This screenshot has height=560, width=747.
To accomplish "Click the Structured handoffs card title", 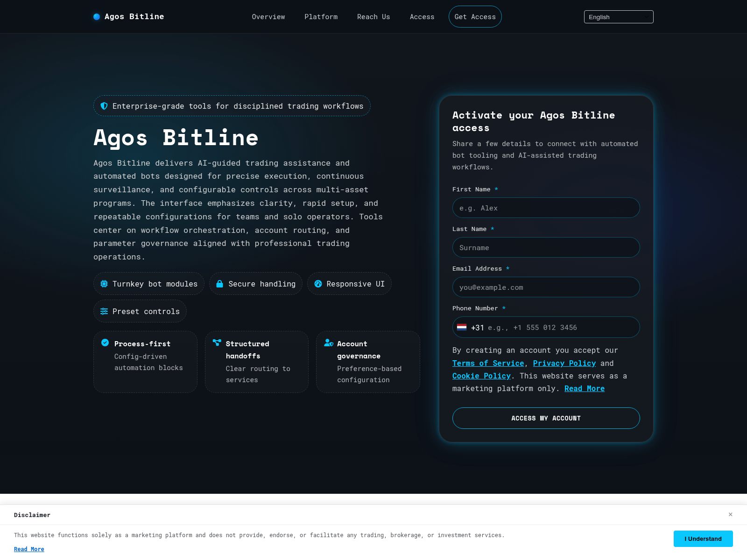I will tap(247, 350).
